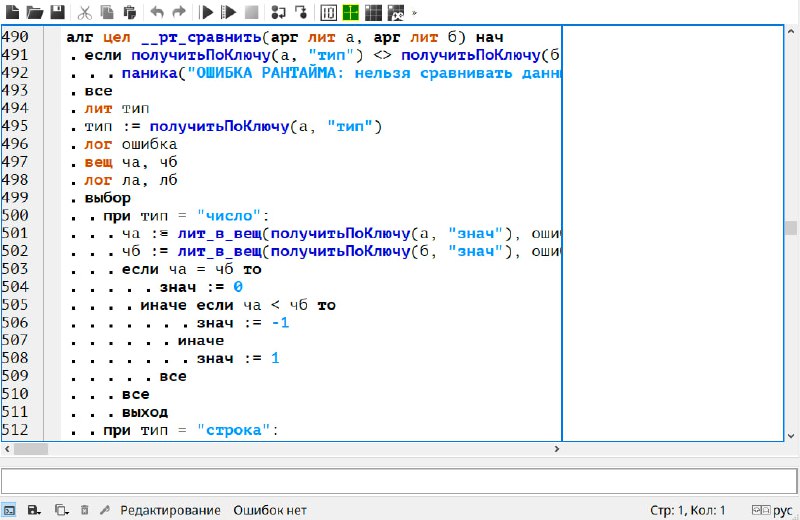Click the vertical scrollbar thumb
The height and width of the screenshot is (520, 800).
[x=791, y=227]
